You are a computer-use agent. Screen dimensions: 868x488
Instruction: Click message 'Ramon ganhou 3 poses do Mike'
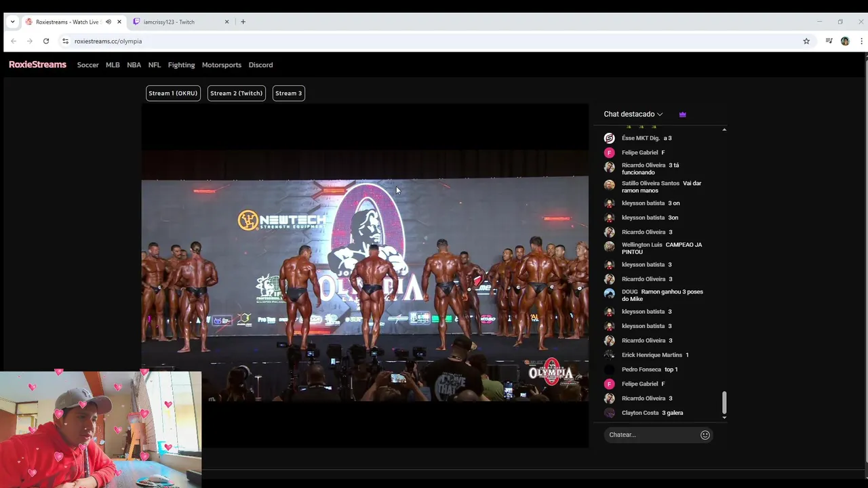(x=663, y=296)
